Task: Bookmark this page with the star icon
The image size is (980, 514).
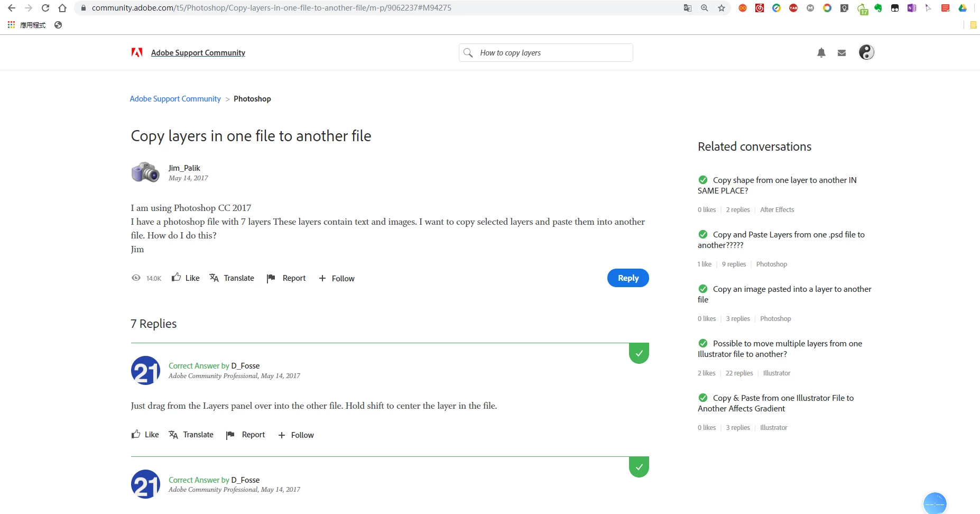Action: tap(722, 8)
